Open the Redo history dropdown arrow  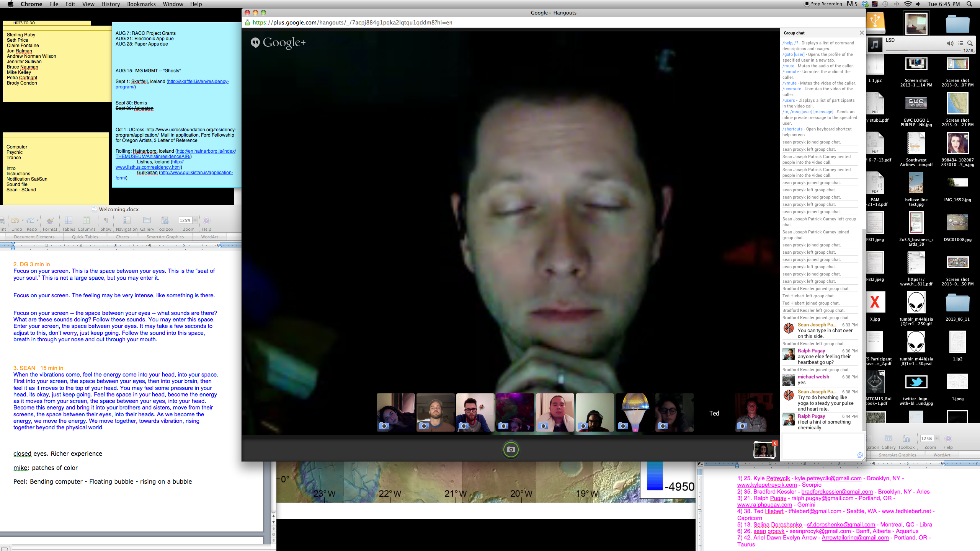tap(38, 220)
